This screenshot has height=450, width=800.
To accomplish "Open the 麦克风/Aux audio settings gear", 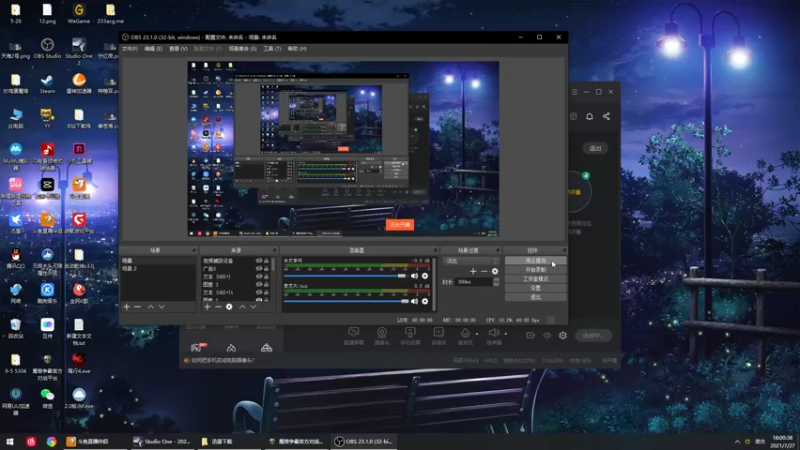I will tap(425, 301).
